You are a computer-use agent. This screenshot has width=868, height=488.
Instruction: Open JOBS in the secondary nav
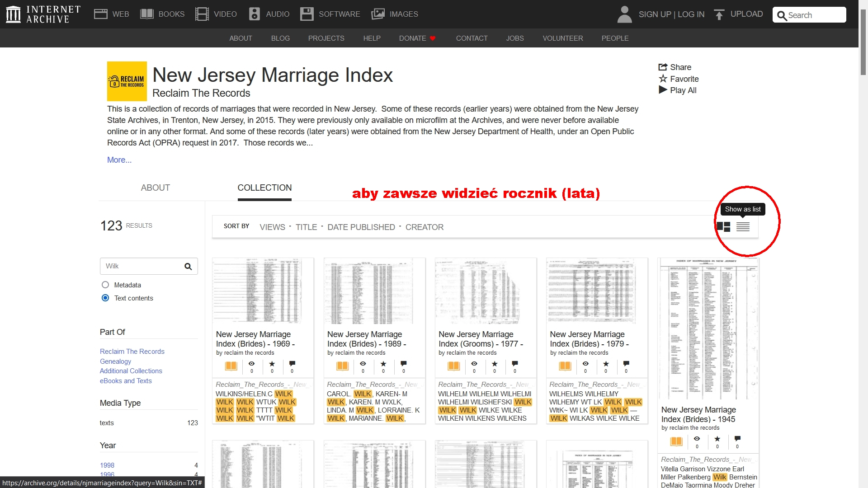click(x=515, y=38)
